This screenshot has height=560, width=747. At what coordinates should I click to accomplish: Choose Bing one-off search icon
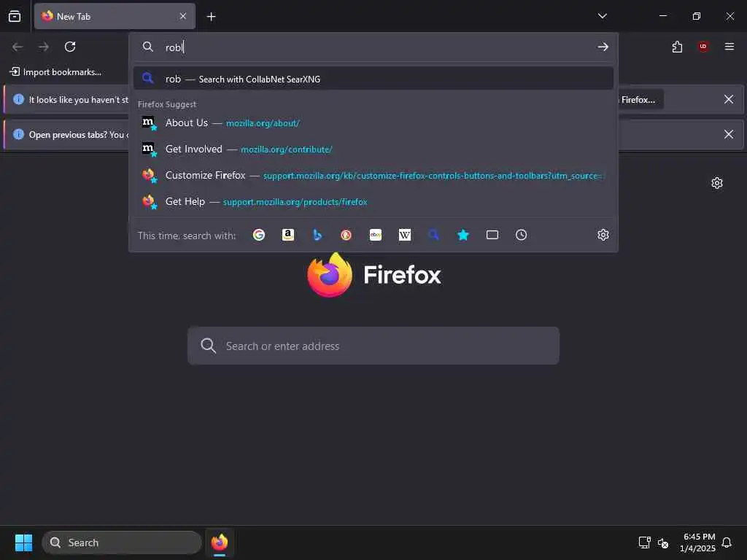point(317,235)
